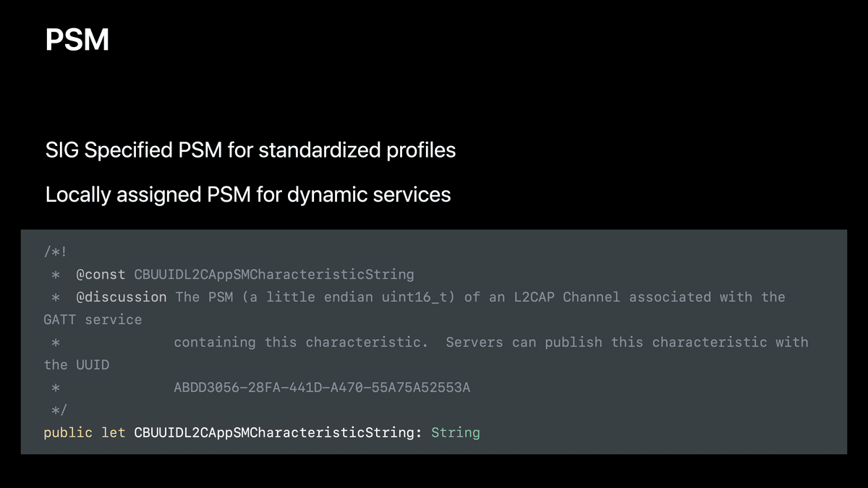Click 'the UUID' comment line
This screenshot has width=868, height=488.
pyautogui.click(x=77, y=365)
